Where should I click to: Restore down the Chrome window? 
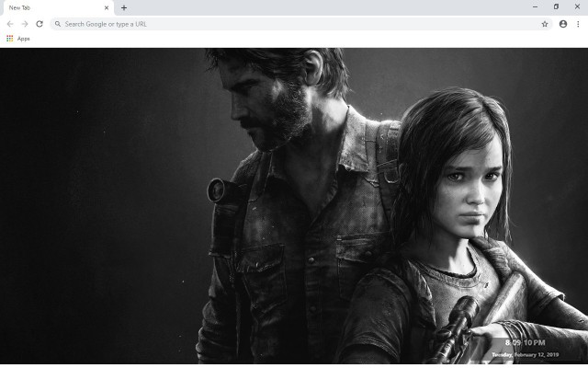coord(556,6)
